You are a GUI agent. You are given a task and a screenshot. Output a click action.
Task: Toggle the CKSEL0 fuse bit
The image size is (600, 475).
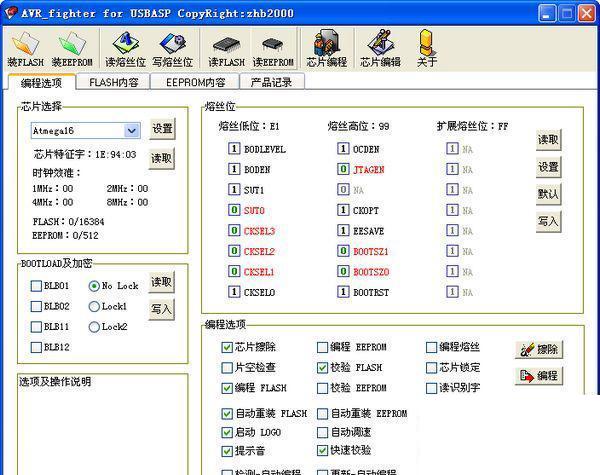pyautogui.click(x=234, y=292)
